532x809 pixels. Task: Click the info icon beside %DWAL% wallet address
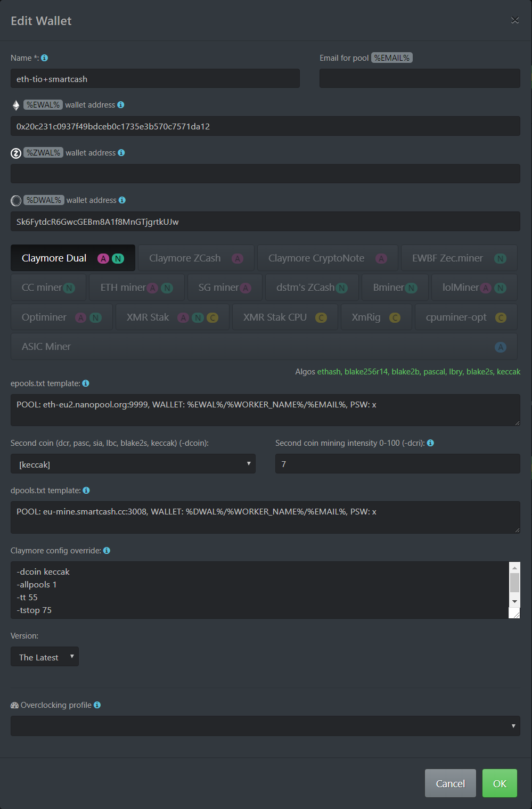pos(122,200)
